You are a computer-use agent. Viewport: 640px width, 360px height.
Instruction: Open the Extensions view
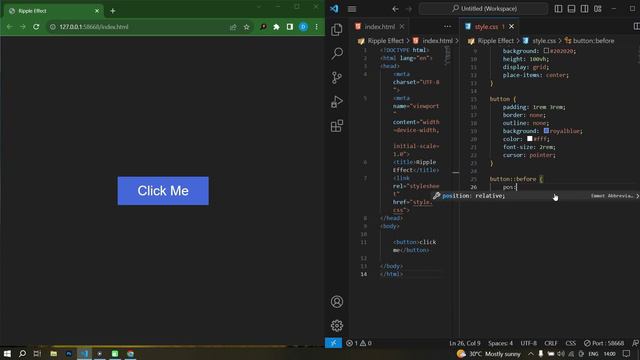click(x=337, y=126)
